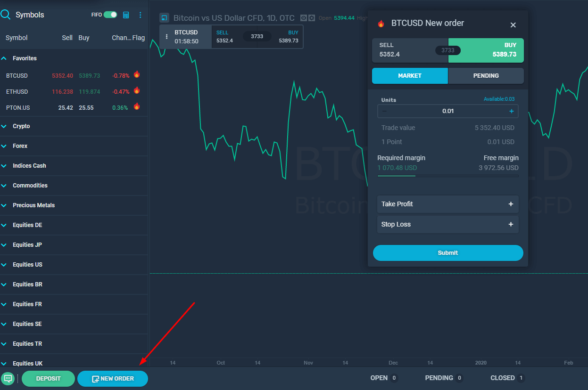Click the NEW ORDER button
The height and width of the screenshot is (390, 588).
pyautogui.click(x=113, y=379)
